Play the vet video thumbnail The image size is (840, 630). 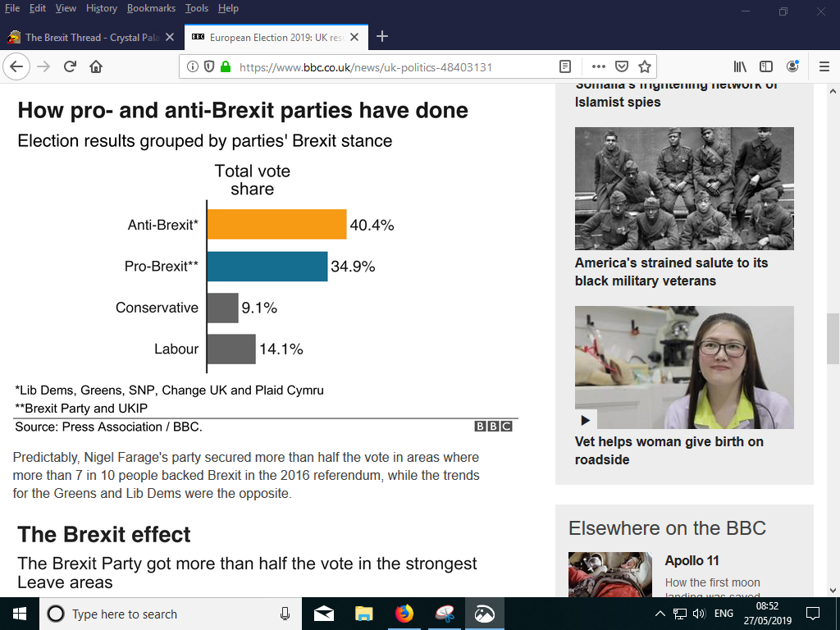click(586, 419)
